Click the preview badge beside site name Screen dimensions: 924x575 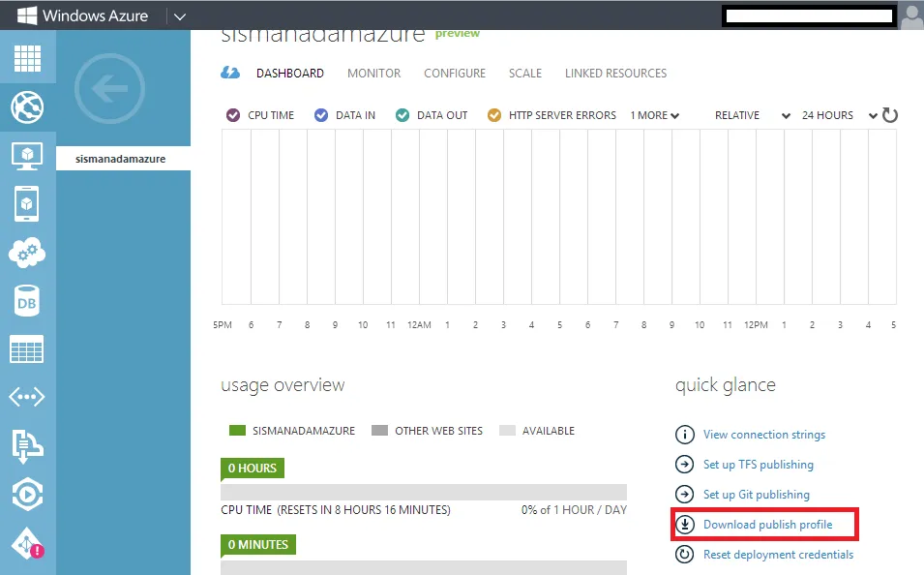pos(458,34)
